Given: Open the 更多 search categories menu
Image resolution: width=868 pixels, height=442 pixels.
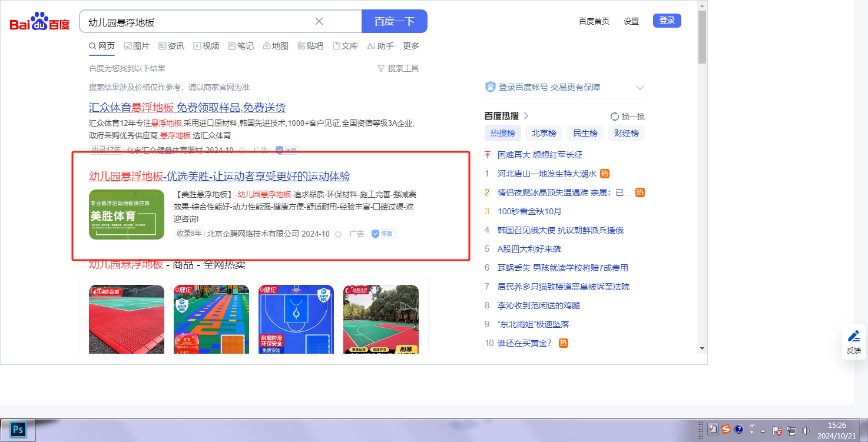Looking at the screenshot, I should pos(411,46).
